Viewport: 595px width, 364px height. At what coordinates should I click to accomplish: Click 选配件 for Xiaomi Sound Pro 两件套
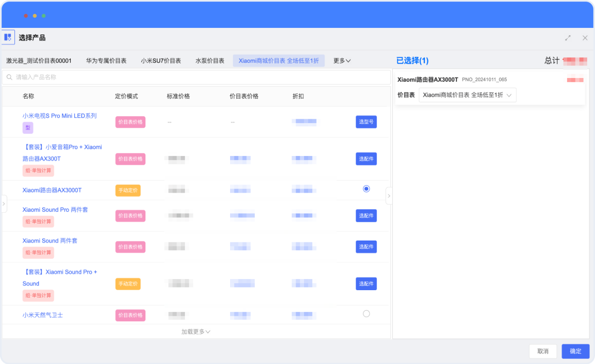point(366,215)
